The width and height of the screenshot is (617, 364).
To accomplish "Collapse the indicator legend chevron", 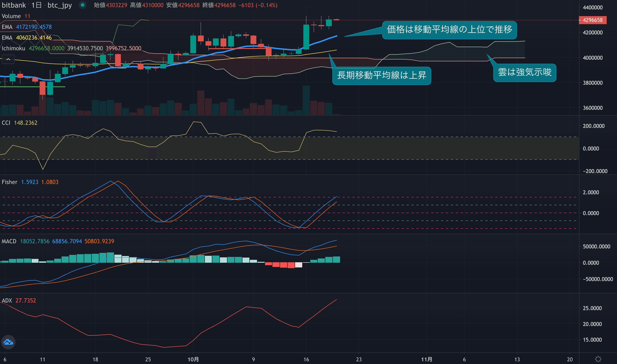I will pyautogui.click(x=8, y=59).
